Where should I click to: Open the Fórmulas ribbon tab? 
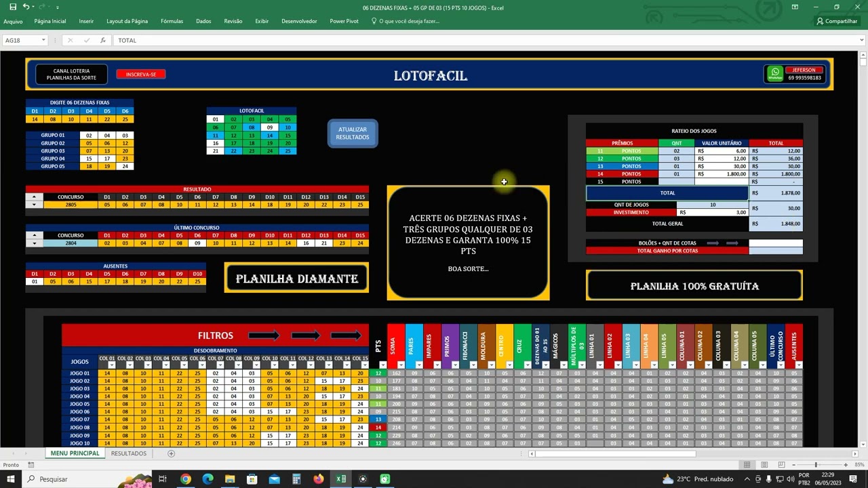(172, 21)
